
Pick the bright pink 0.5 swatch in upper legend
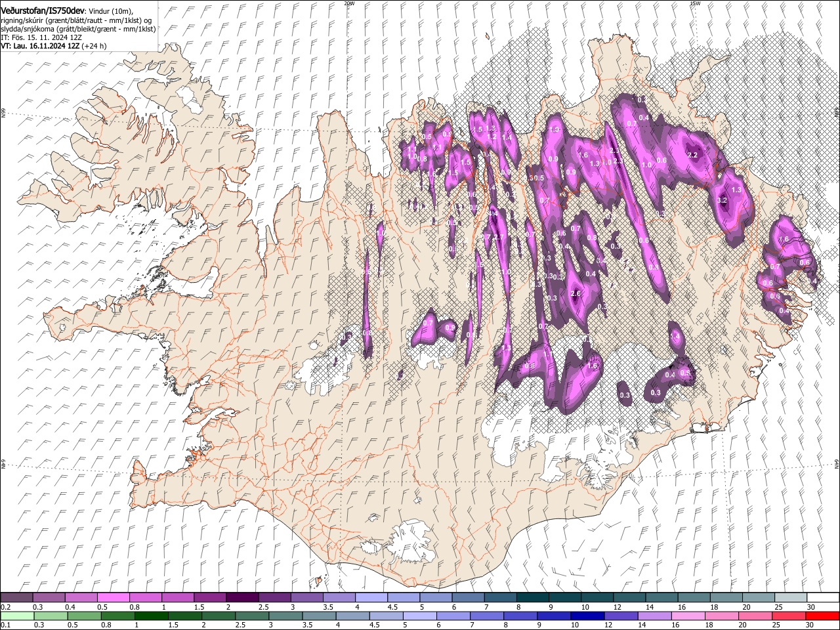(x=114, y=598)
